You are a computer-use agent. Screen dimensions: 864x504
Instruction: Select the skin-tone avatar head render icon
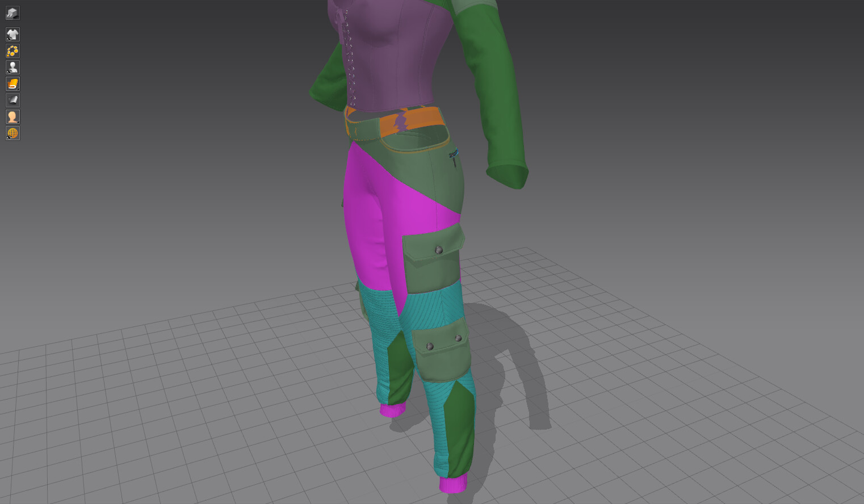12,117
